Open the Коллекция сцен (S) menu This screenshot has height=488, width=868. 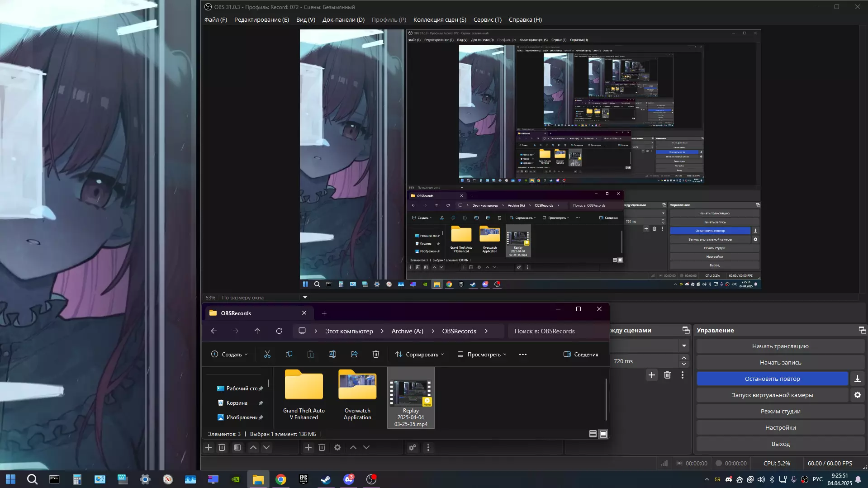(x=439, y=20)
